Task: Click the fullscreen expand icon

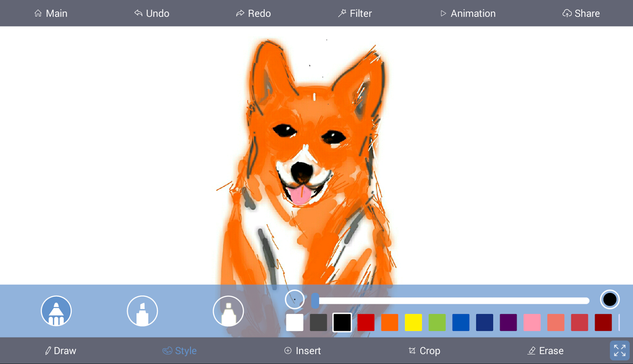Action: point(619,350)
